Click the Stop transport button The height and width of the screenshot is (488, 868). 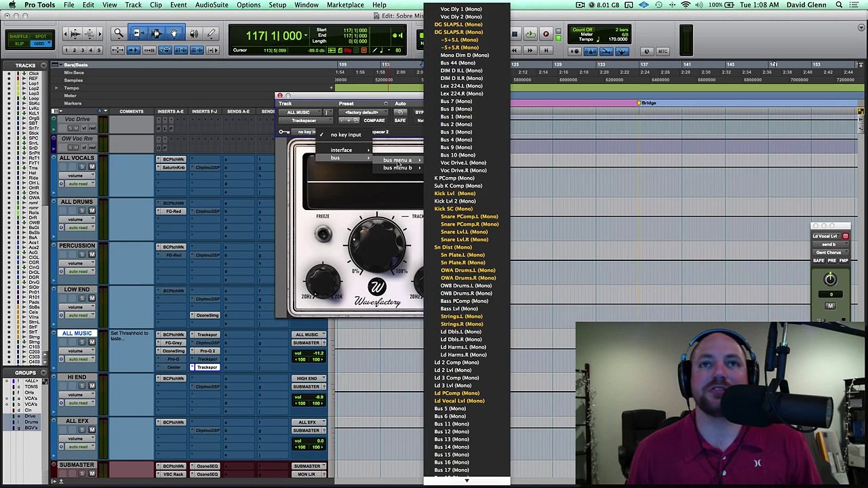pos(515,34)
